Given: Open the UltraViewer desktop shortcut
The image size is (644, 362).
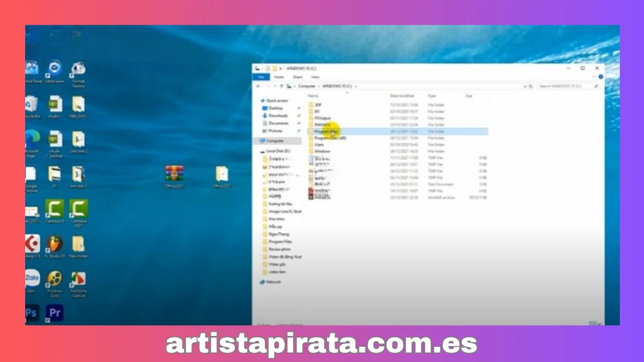Looking at the screenshot, I should 54,71.
